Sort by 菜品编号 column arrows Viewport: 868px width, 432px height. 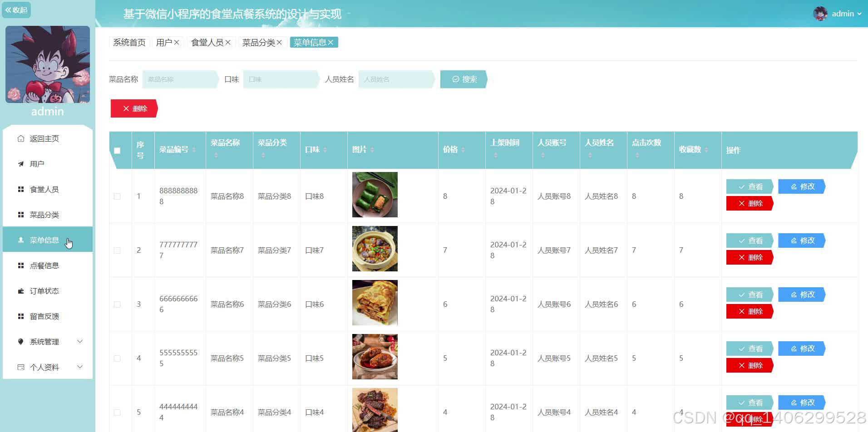pyautogui.click(x=194, y=150)
